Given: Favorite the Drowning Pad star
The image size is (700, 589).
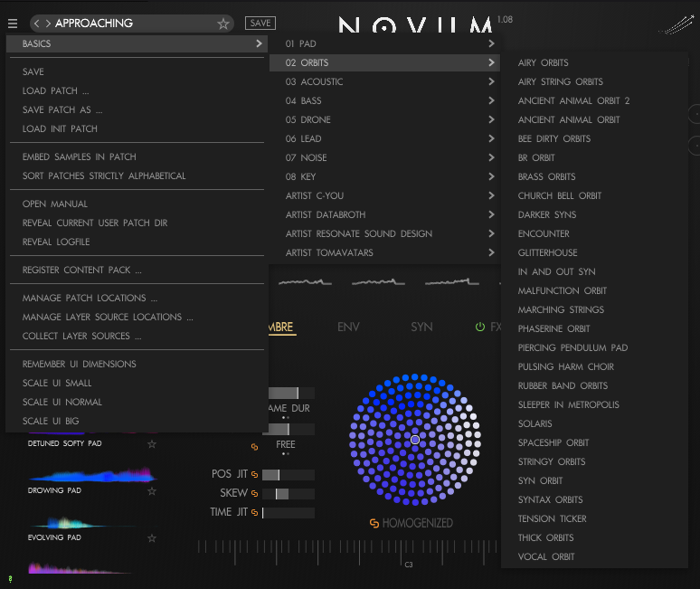Looking at the screenshot, I should [152, 491].
